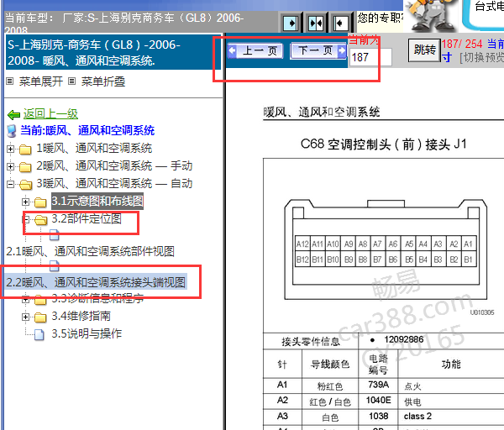Click table cell 红色 / 白色
Viewport: 504px width, 430px height.
point(330,401)
